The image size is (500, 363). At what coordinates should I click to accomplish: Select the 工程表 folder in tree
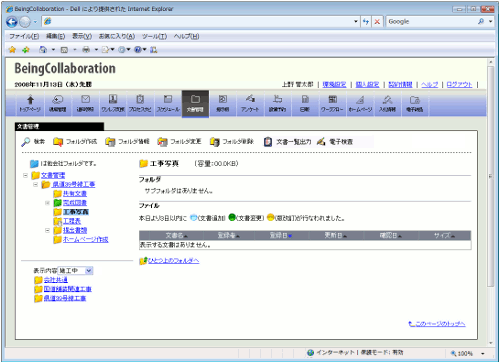click(72, 221)
